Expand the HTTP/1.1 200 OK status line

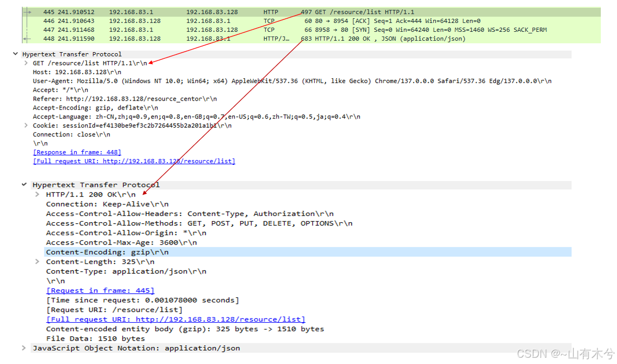point(38,194)
